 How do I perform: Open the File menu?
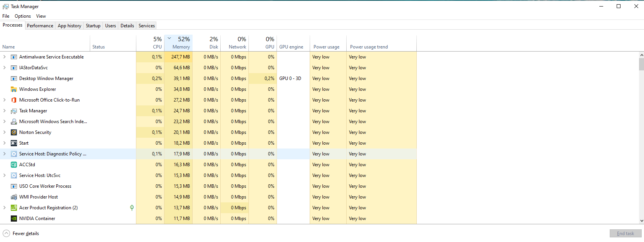(6, 16)
